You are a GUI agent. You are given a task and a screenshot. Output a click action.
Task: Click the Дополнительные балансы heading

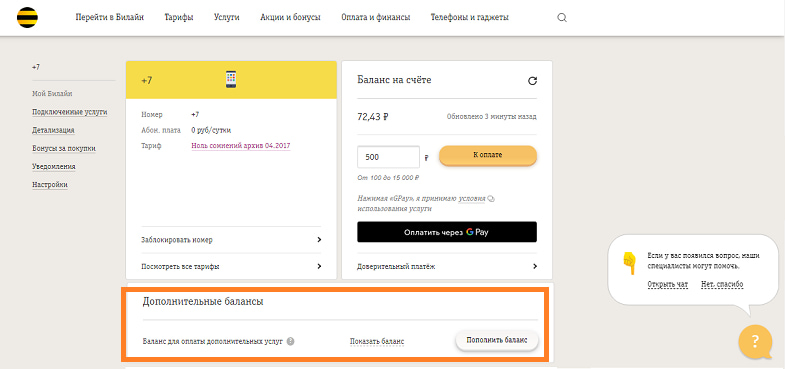click(x=203, y=302)
